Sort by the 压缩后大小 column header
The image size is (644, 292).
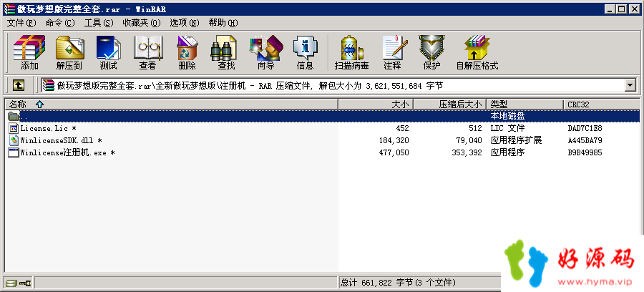450,104
